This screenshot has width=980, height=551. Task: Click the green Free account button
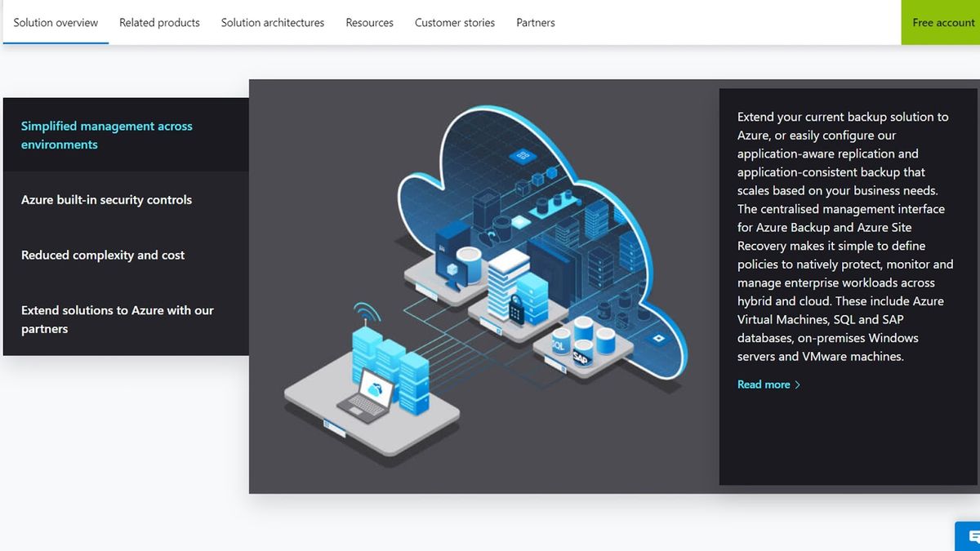point(945,23)
